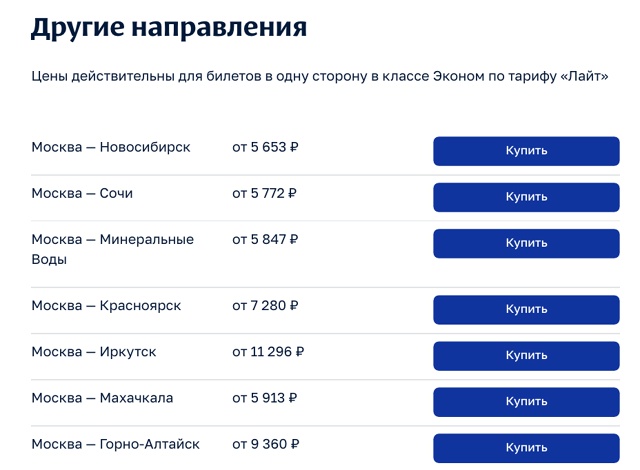Screen dimensions: 640x470
Task: Select the Москва — Горно-Алтайск route text
Action: [115, 444]
